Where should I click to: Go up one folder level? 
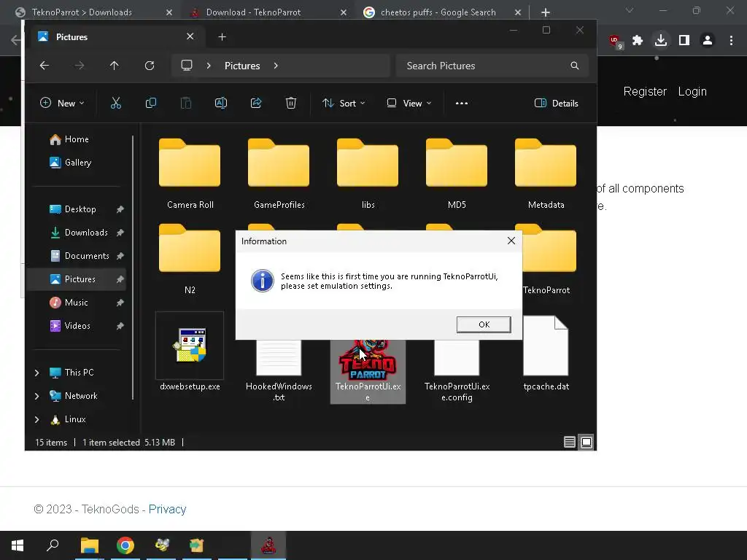[x=115, y=66]
